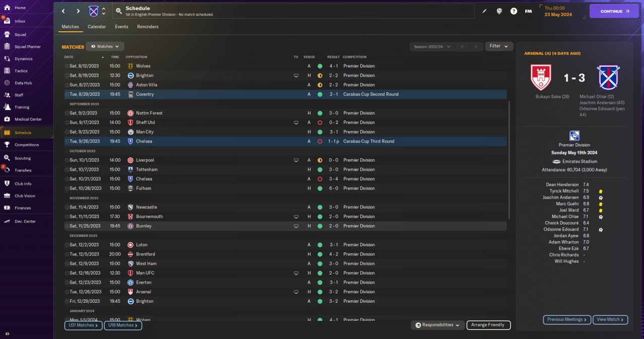The height and width of the screenshot is (339, 644).
Task: Open Transfers section
Action: click(23, 170)
